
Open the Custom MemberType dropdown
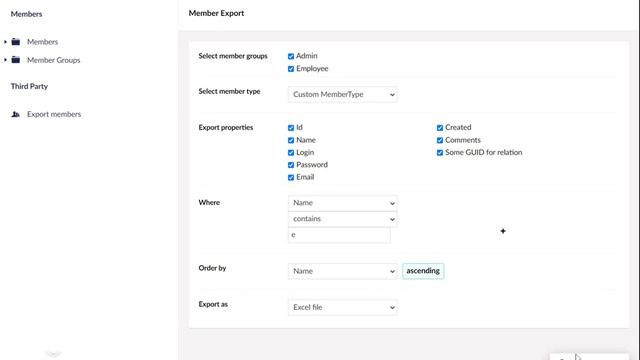[342, 94]
